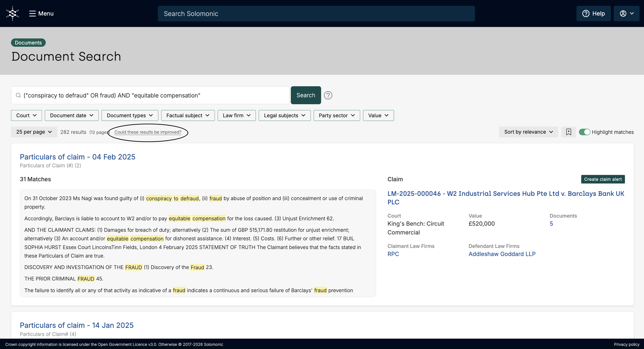Expand the Court filter dropdown

26,115
